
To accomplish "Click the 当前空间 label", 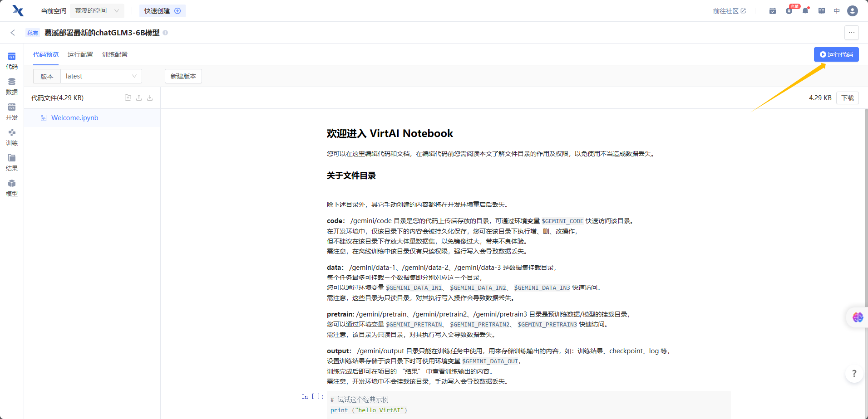I will click(x=54, y=11).
